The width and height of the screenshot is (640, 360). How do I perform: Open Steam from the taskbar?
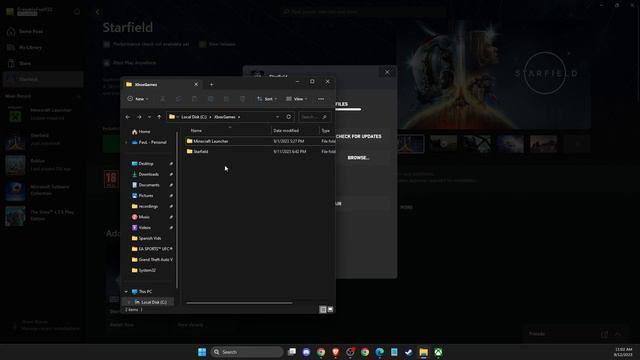[409, 352]
